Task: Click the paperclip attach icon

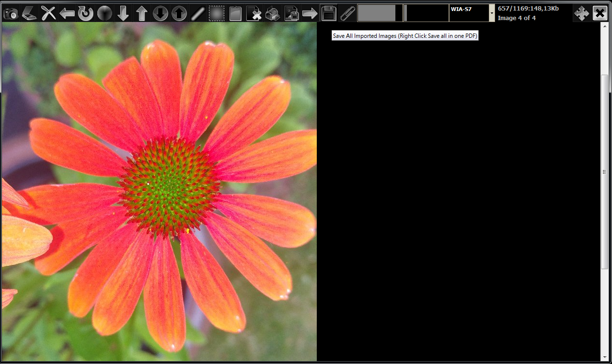Action: click(347, 13)
